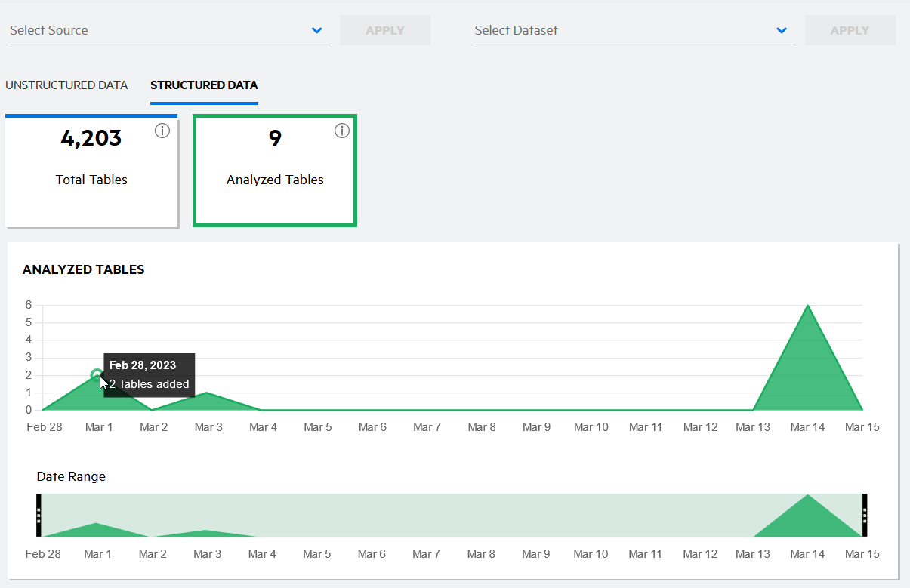The width and height of the screenshot is (910, 588).
Task: Select the Analyzed Tables card
Action: tap(275, 171)
